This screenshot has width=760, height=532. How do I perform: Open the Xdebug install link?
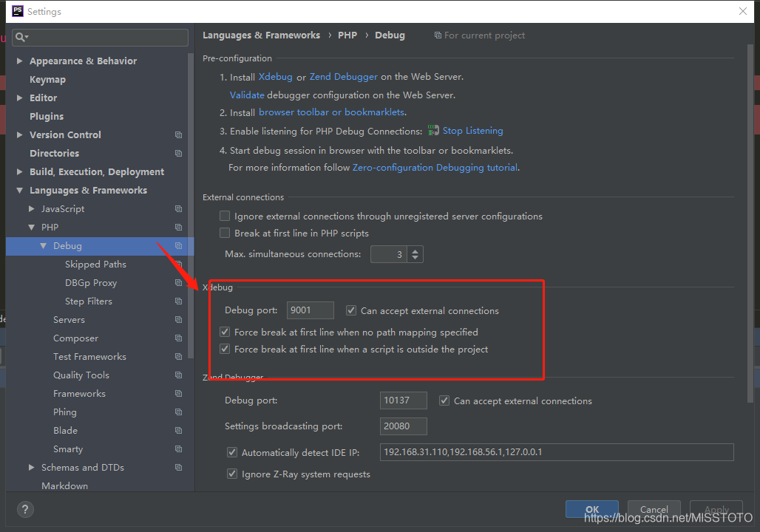tap(275, 77)
